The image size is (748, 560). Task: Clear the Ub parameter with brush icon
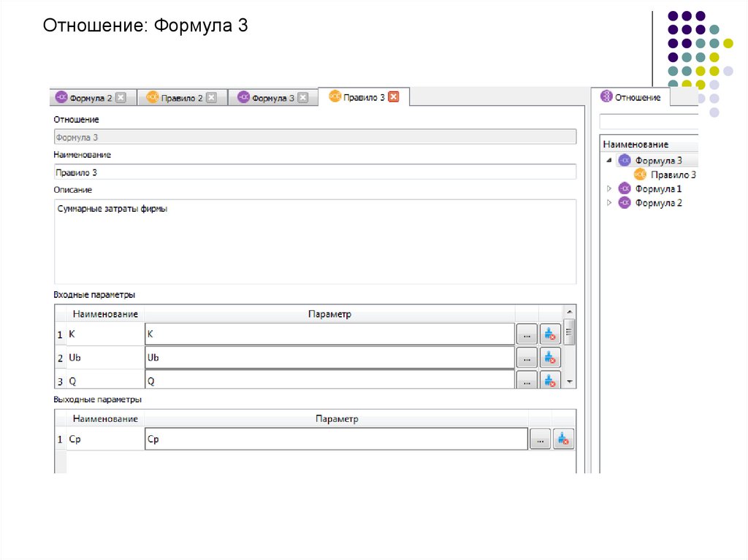[x=550, y=358]
